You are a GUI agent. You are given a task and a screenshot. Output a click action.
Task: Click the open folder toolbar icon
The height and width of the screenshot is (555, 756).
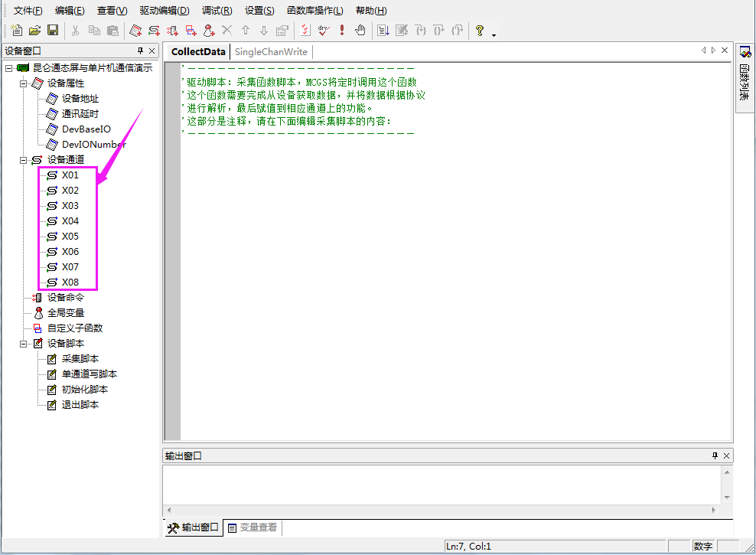click(34, 31)
